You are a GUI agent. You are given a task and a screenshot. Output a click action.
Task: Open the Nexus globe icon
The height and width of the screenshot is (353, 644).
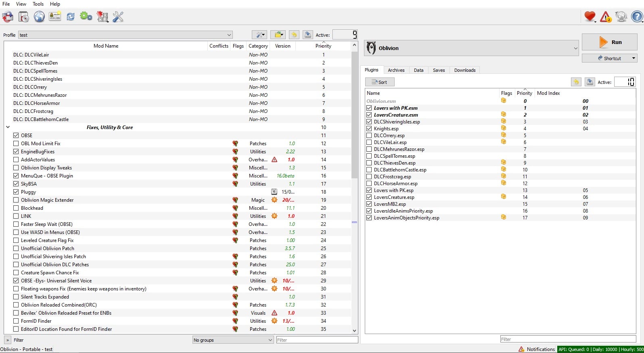coord(39,17)
